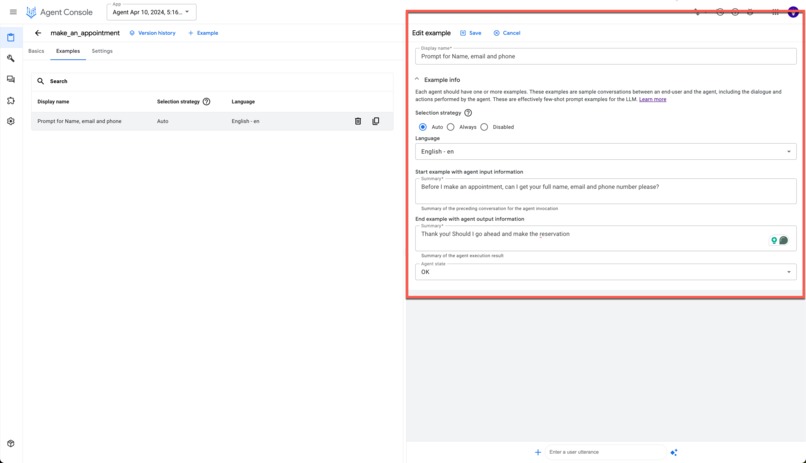Click the 'Auto' cell in the examples table
This screenshot has width=806, height=463.
click(162, 121)
